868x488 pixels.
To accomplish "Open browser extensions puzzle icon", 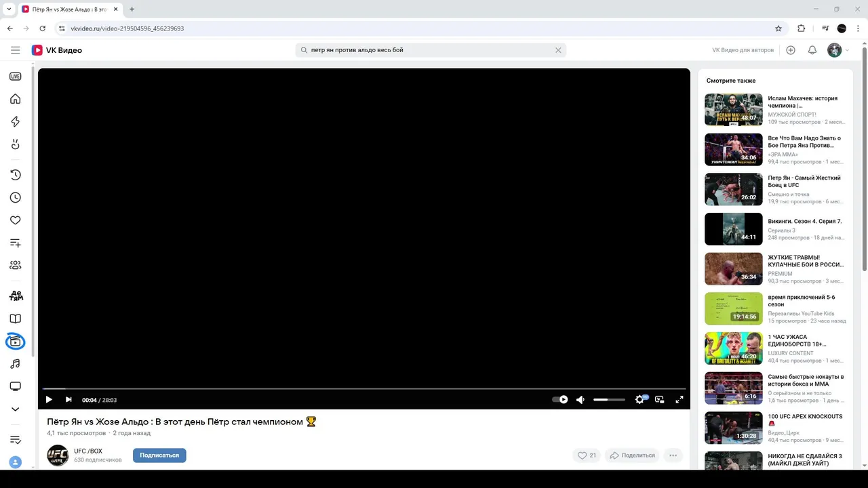I will point(802,28).
